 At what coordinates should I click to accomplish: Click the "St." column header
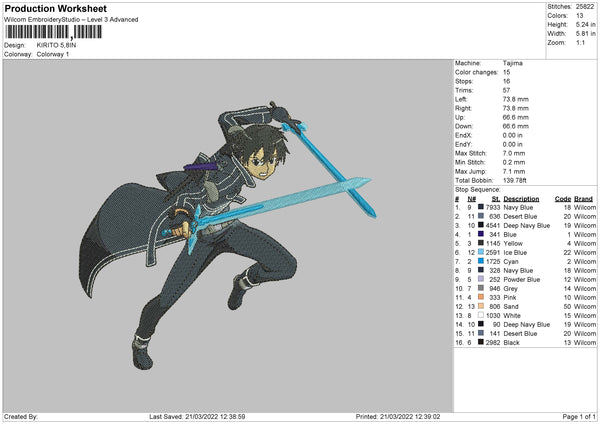[x=496, y=199]
